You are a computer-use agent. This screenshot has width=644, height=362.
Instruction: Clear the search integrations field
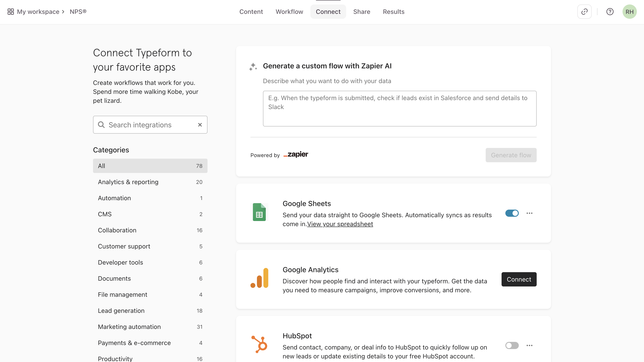pos(200,125)
